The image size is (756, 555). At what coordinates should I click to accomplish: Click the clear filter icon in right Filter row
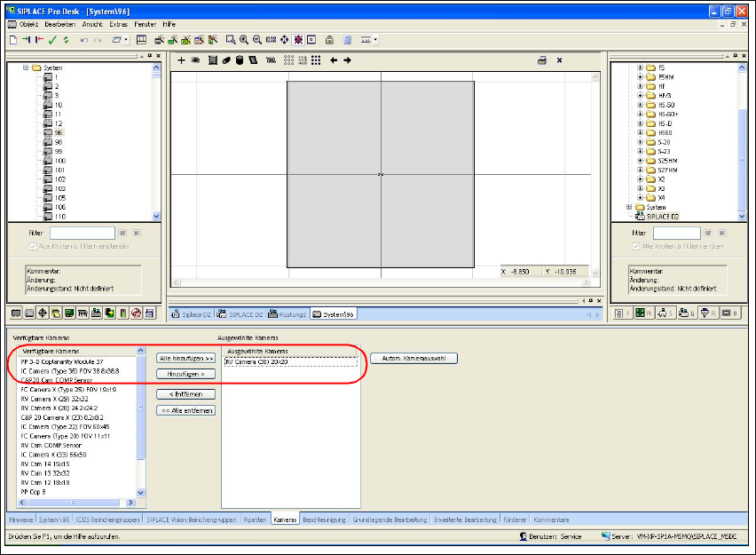coord(721,233)
